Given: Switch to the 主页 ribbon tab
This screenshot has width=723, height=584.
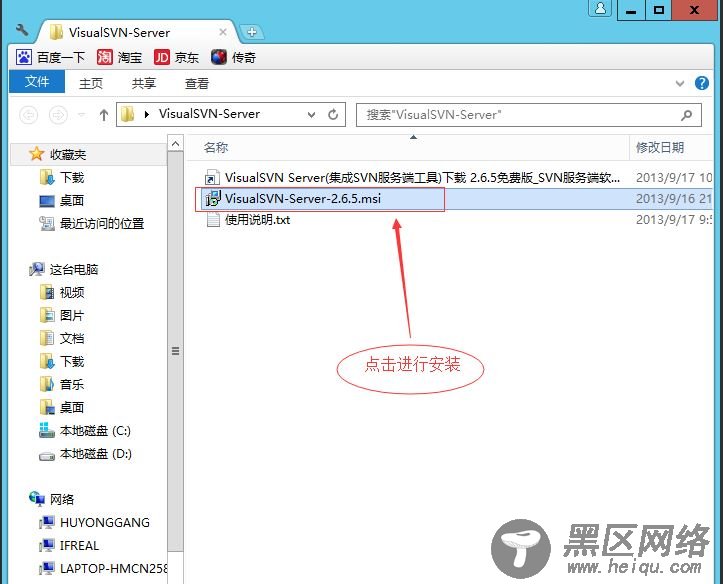Looking at the screenshot, I should pyautogui.click(x=91, y=83).
